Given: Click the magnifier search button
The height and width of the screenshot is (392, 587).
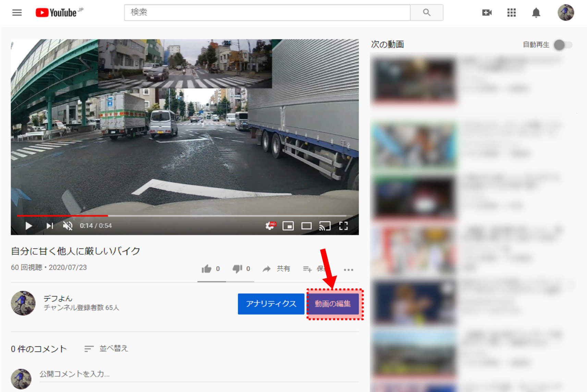Looking at the screenshot, I should click(x=427, y=12).
